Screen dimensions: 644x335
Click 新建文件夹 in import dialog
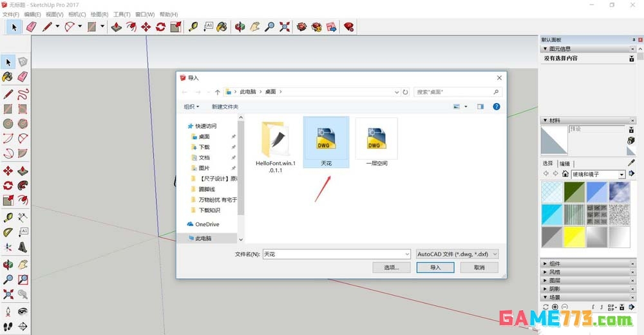point(225,106)
